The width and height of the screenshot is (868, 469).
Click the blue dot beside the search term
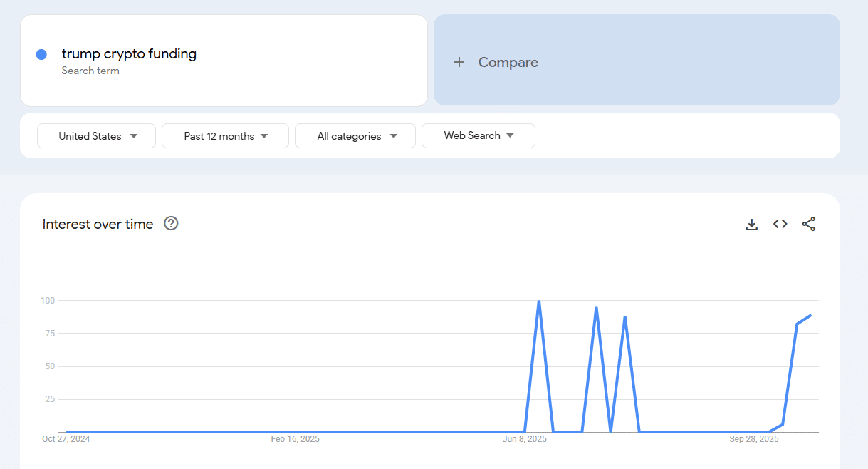(x=41, y=54)
